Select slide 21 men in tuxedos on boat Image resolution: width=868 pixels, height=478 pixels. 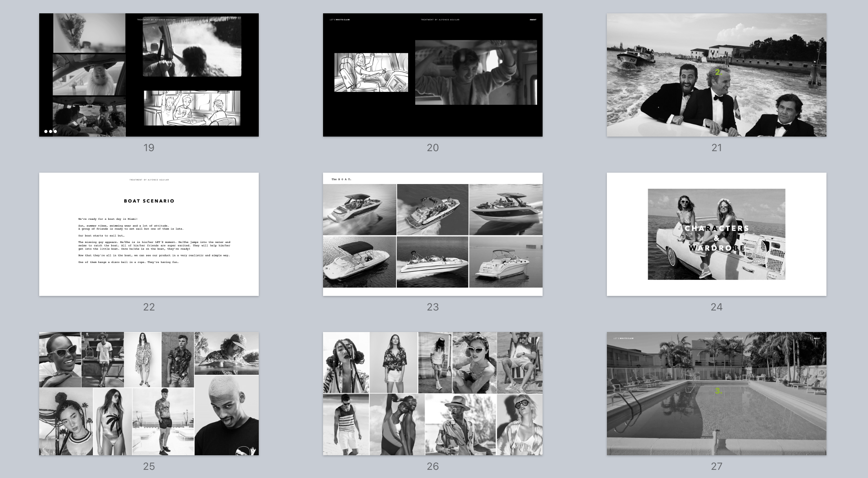716,75
